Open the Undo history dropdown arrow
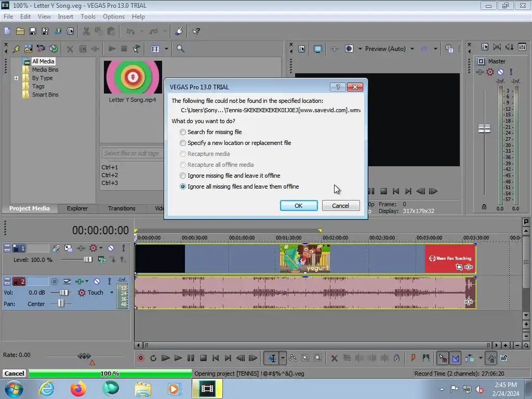Viewport: 532px width, 399px height. pos(141,31)
